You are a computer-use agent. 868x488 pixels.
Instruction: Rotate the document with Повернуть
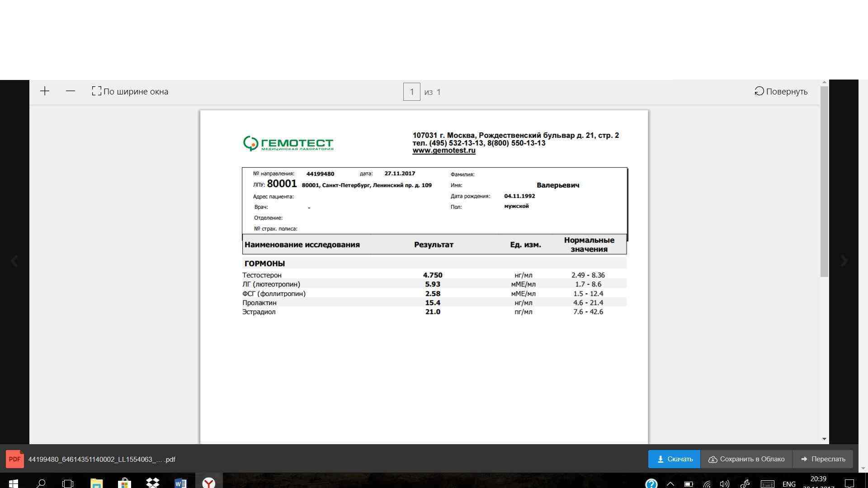click(x=781, y=91)
